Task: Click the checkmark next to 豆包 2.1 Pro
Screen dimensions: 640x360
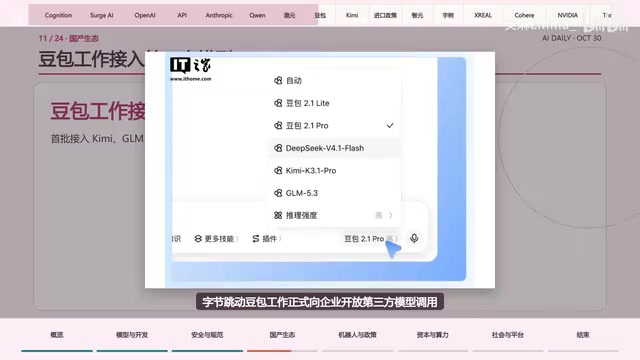Action: coord(390,125)
